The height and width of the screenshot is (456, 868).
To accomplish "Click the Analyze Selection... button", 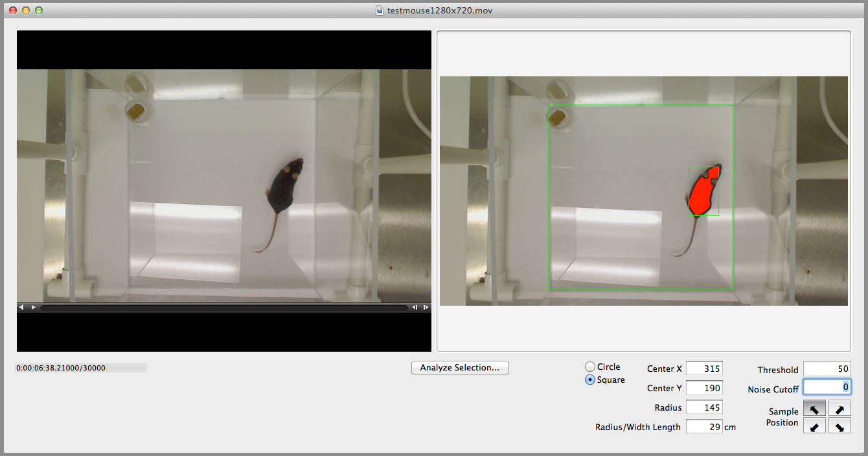I will pyautogui.click(x=460, y=368).
